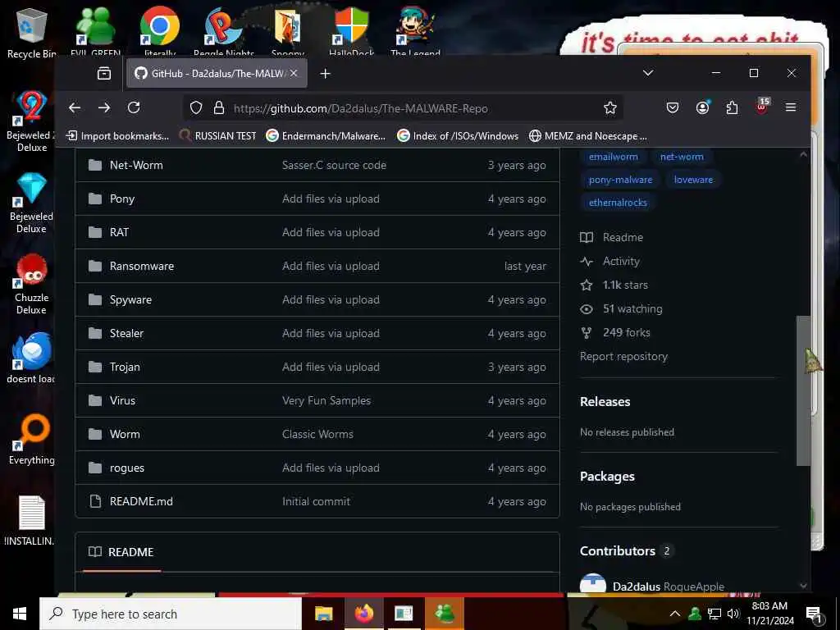Open File Explorer from the taskbar

point(323,614)
